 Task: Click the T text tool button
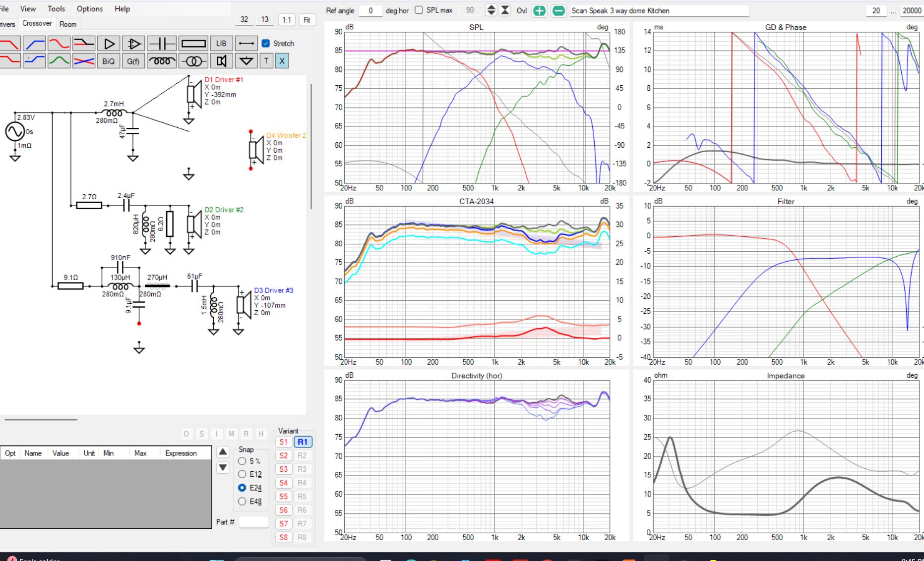(266, 61)
